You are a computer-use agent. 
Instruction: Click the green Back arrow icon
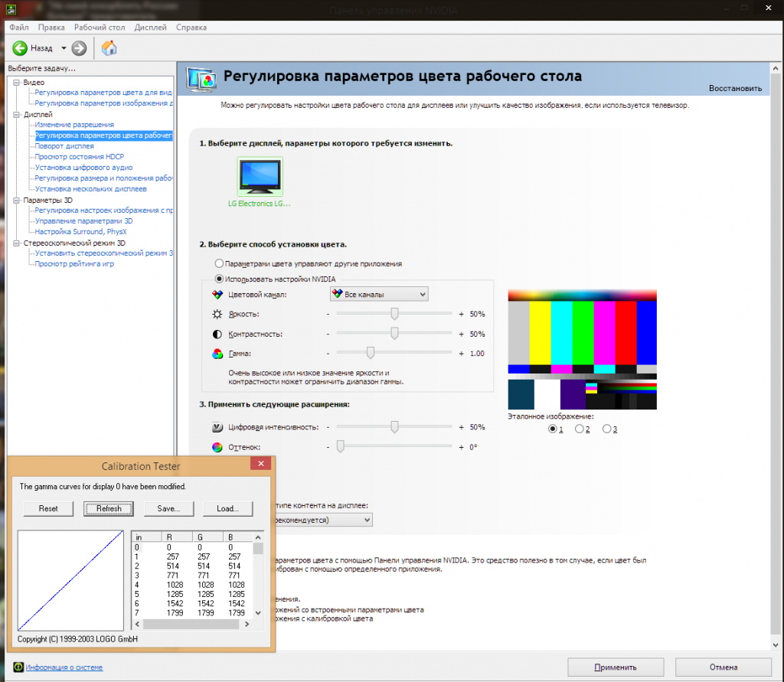click(20, 48)
